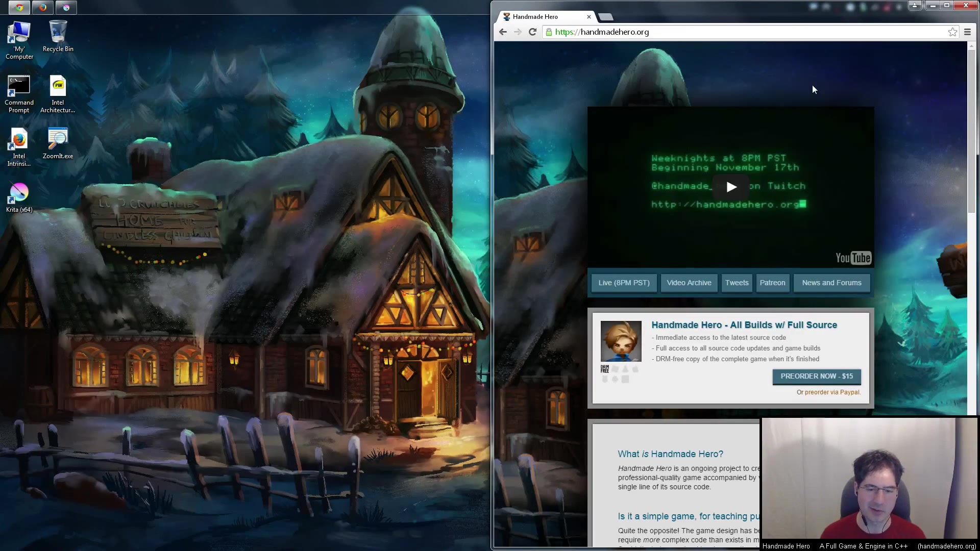Image resolution: width=980 pixels, height=551 pixels.
Task: Launch Command Prompt desktop shortcut
Action: (x=19, y=94)
